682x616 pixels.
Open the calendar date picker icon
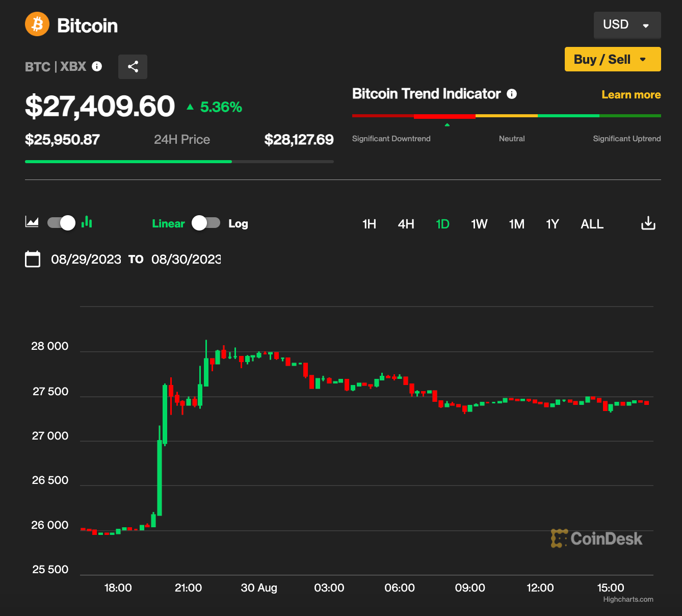pyautogui.click(x=33, y=259)
